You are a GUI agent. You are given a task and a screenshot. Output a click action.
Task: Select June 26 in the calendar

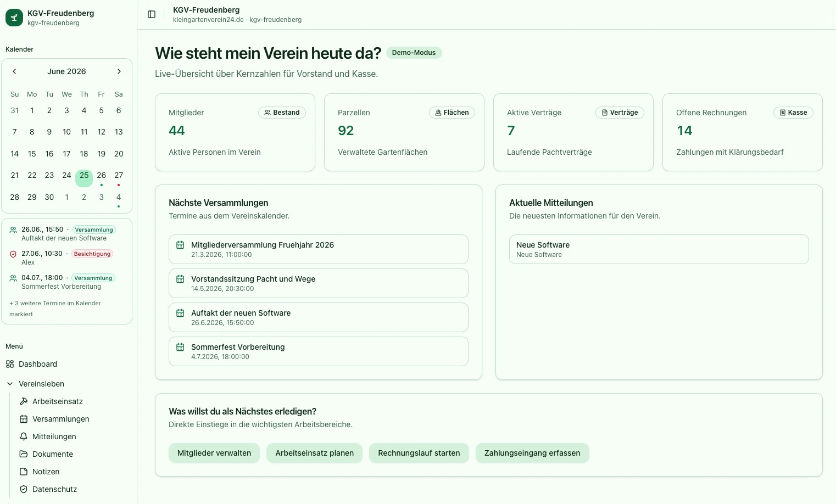click(x=102, y=176)
